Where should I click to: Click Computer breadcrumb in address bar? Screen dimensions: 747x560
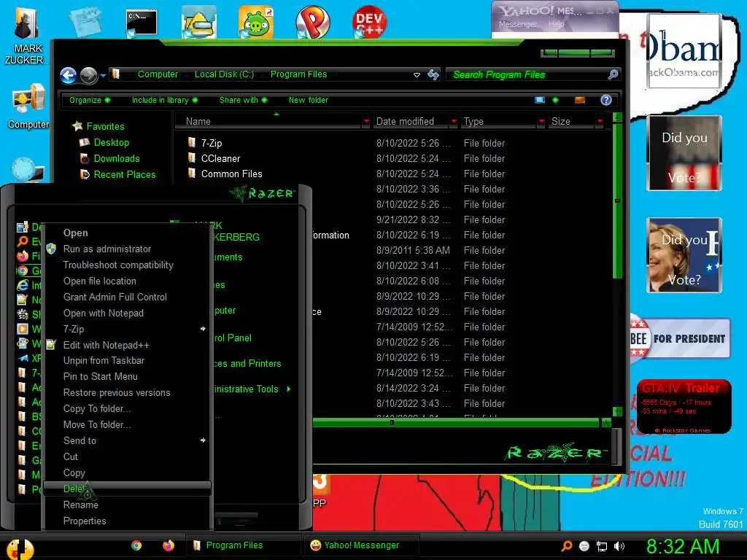pyautogui.click(x=158, y=74)
